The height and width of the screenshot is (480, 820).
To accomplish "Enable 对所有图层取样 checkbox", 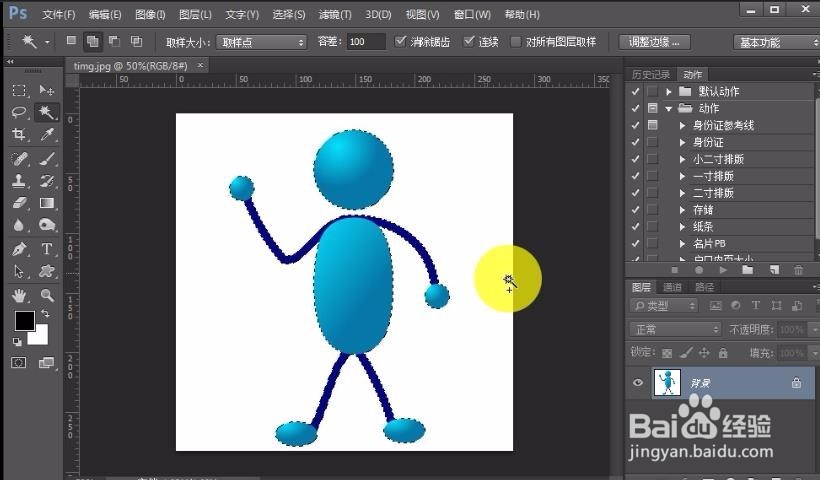I will [516, 42].
